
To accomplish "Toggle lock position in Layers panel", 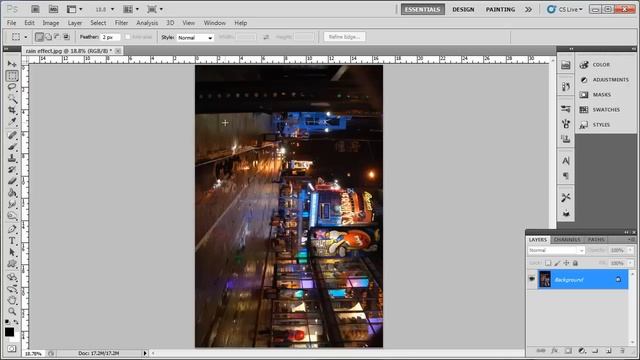I will [566, 263].
